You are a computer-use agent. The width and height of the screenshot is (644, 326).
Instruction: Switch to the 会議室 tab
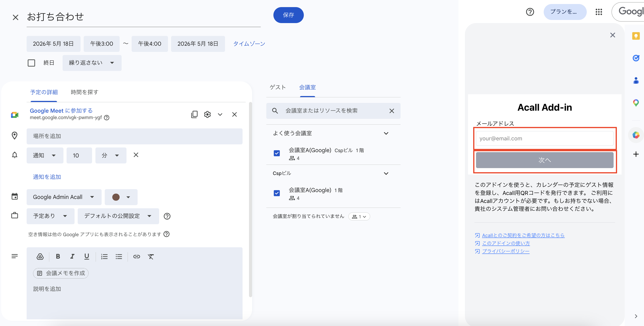pos(308,87)
